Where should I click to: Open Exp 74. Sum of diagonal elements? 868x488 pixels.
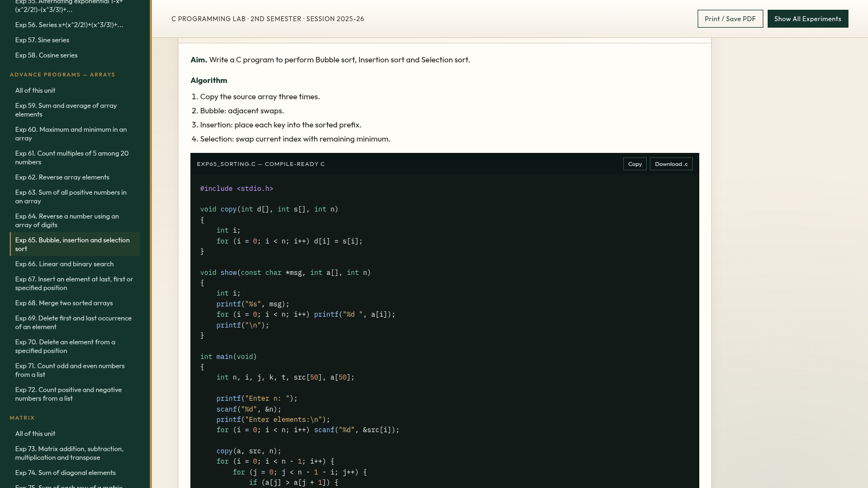(x=75, y=473)
